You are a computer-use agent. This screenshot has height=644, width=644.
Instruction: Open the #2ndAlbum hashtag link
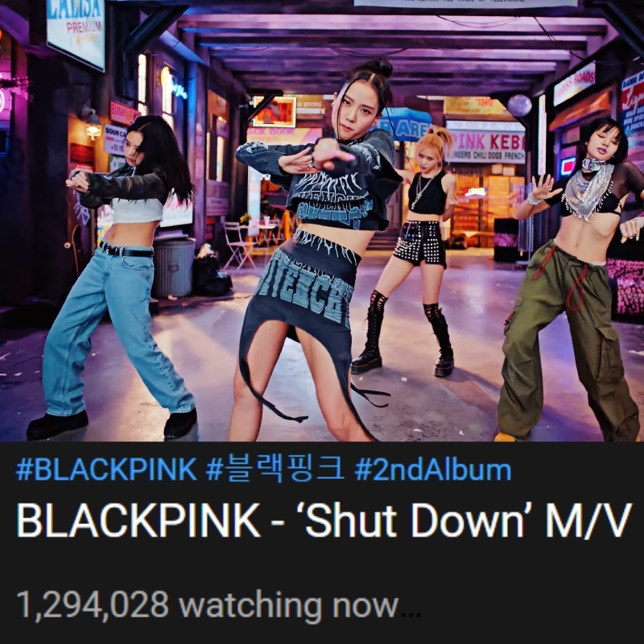point(432,469)
